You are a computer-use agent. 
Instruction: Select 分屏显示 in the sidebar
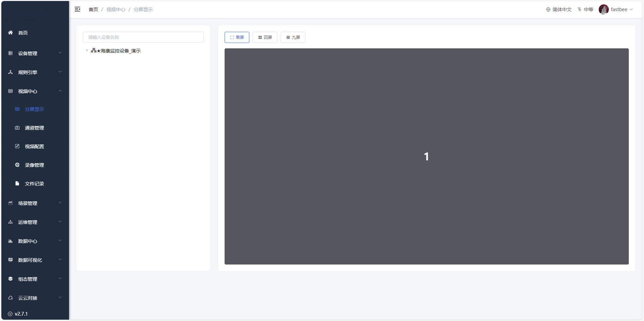(x=34, y=109)
